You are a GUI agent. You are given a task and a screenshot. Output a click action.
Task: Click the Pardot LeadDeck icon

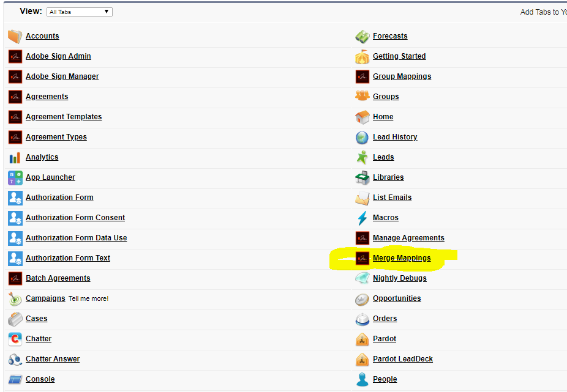[362, 360]
